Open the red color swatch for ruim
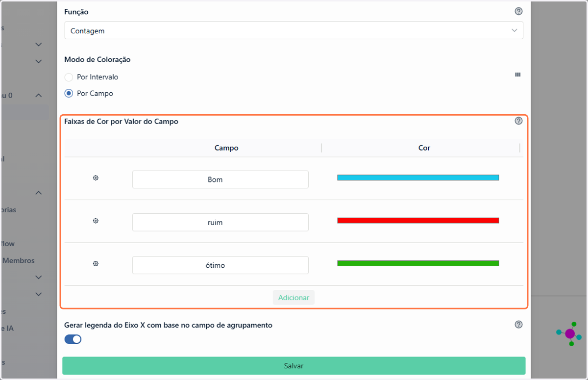This screenshot has height=380, width=588. pos(418,221)
